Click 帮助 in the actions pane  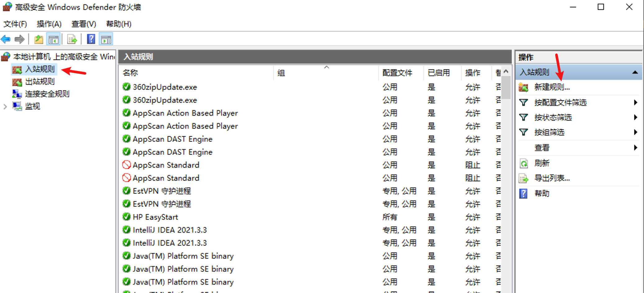[x=542, y=193]
